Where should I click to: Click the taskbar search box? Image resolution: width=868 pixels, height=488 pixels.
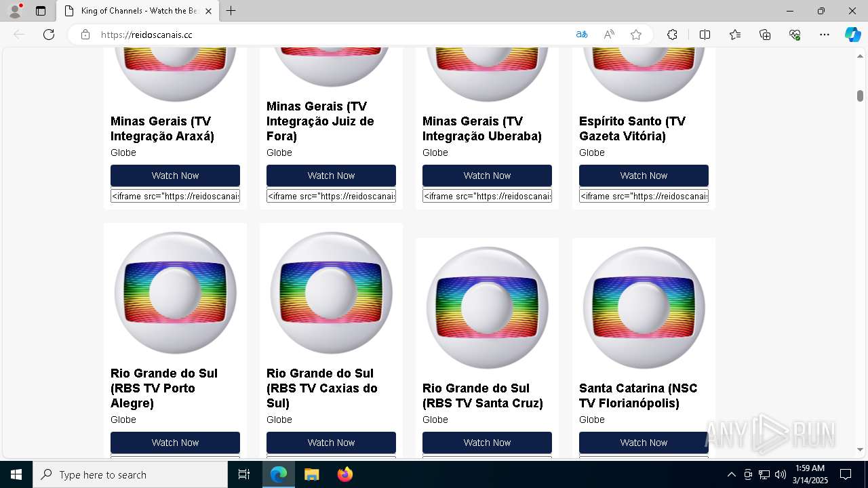point(130,474)
